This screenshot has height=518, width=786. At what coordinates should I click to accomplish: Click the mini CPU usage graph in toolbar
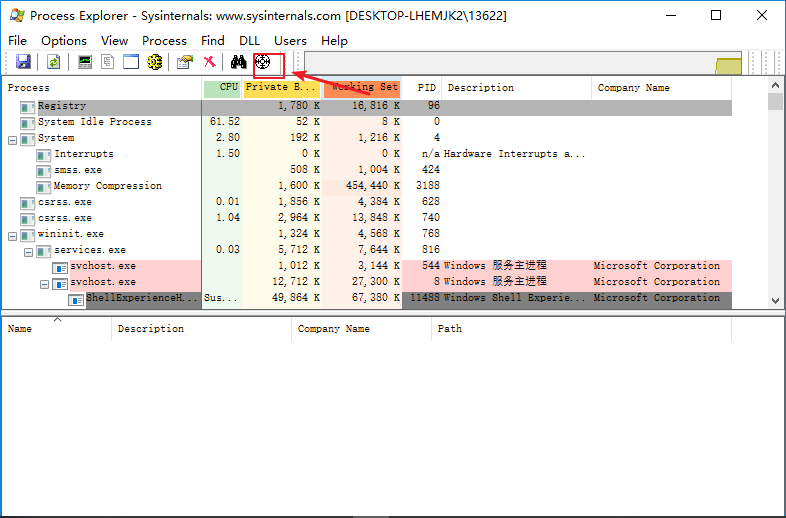coord(523,63)
